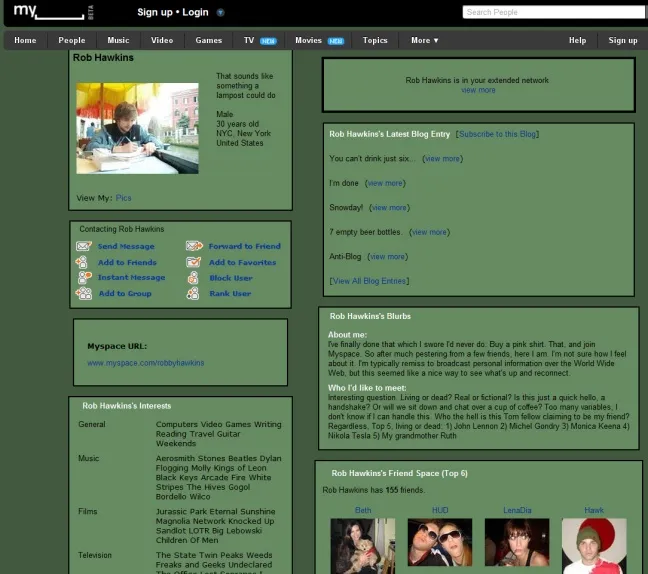
Task: Click Subscribe to this Blog
Action: point(498,134)
